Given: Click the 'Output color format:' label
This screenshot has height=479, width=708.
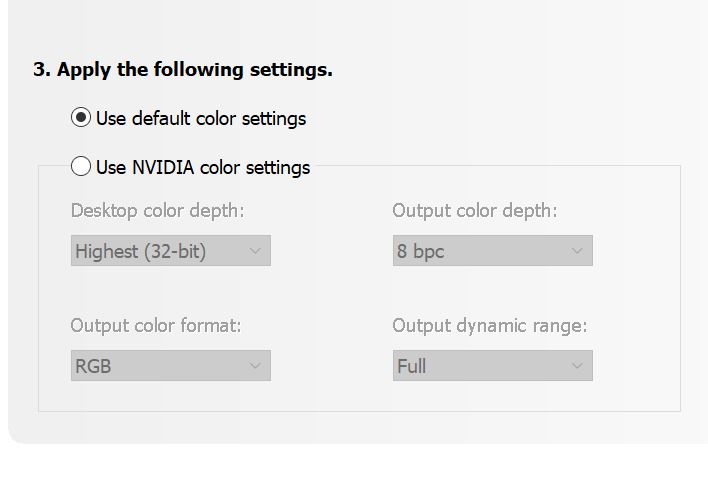Looking at the screenshot, I should [x=156, y=326].
